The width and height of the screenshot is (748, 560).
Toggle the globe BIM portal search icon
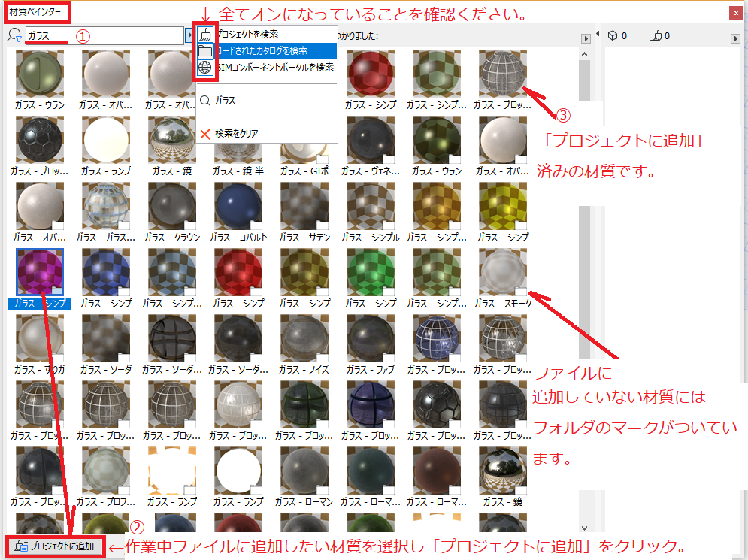coord(205,68)
